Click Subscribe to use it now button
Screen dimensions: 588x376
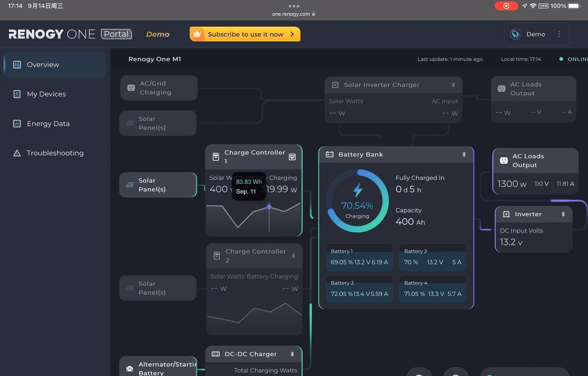click(x=245, y=34)
